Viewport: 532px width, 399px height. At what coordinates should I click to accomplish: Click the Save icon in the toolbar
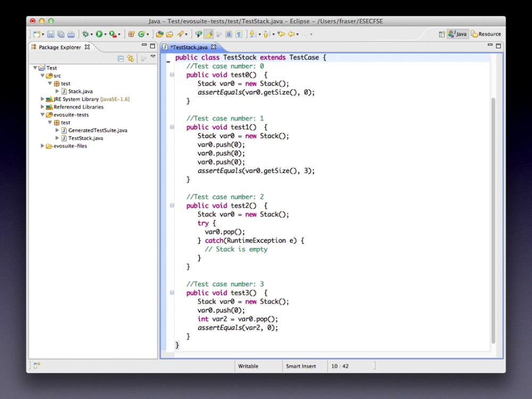pyautogui.click(x=51, y=34)
